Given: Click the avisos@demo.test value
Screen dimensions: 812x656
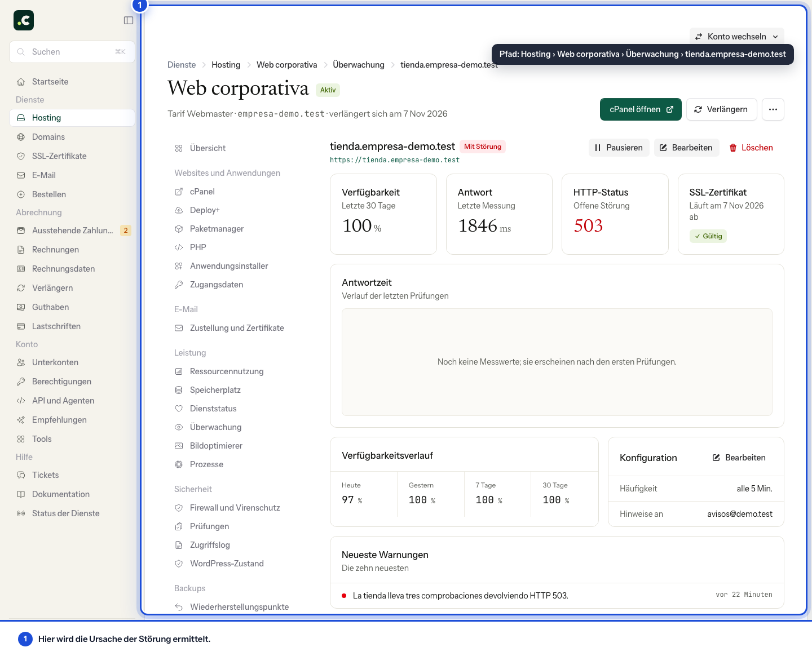Looking at the screenshot, I should point(740,514).
